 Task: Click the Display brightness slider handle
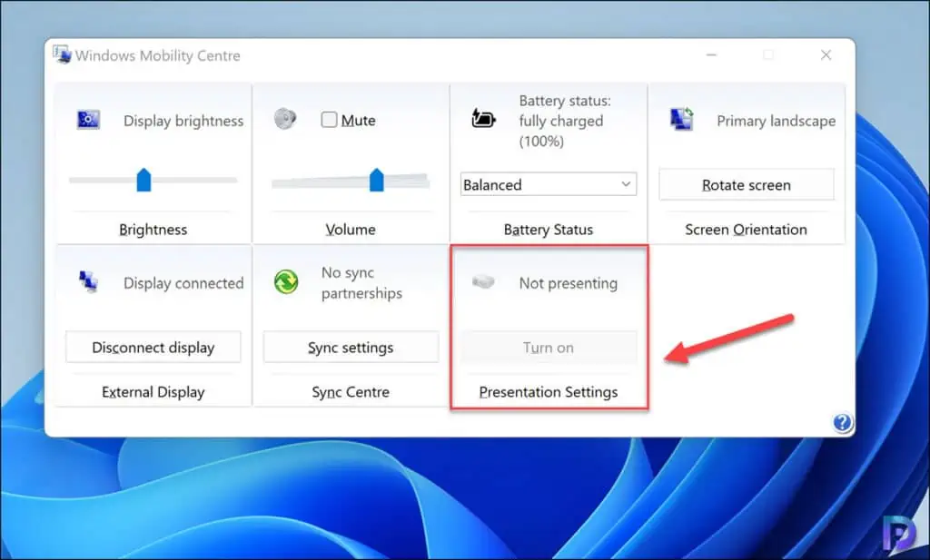(143, 180)
